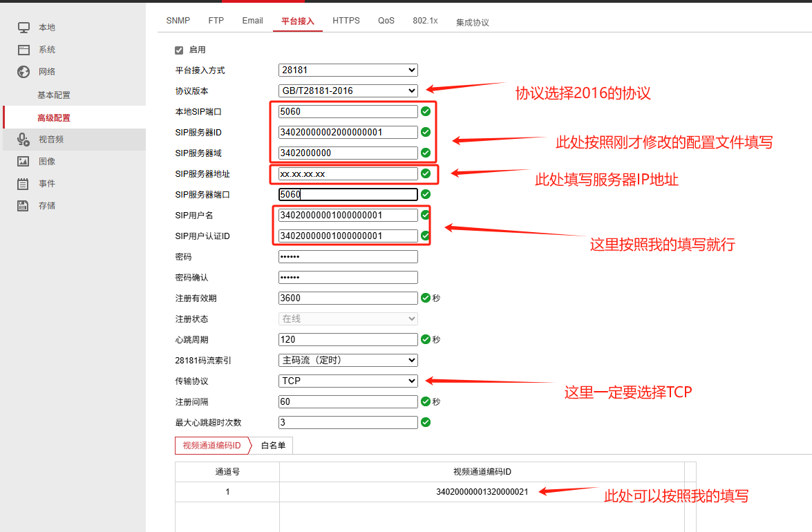
Task: Click the 最大心跳超时次数 field showing 3
Action: pyautogui.click(x=348, y=421)
